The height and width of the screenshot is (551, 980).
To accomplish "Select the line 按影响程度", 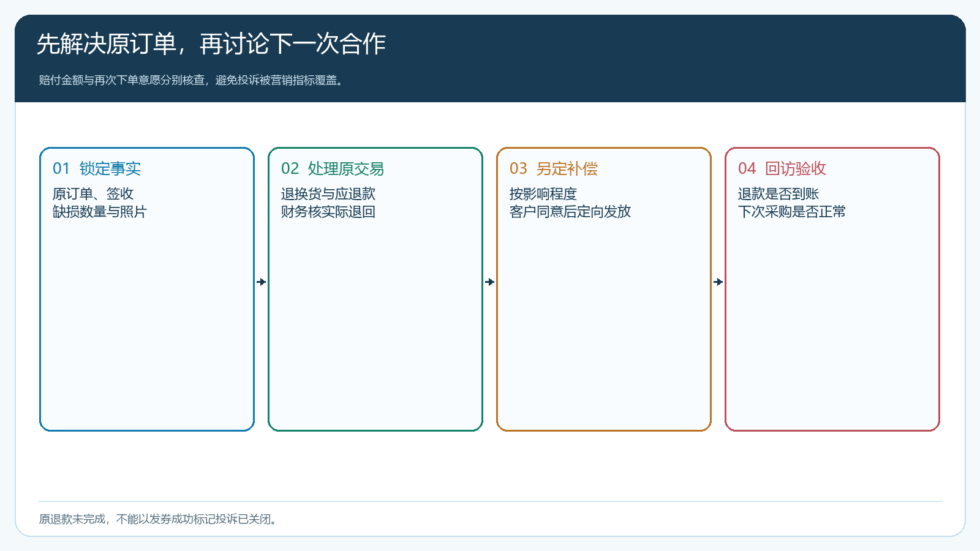I will click(x=543, y=193).
